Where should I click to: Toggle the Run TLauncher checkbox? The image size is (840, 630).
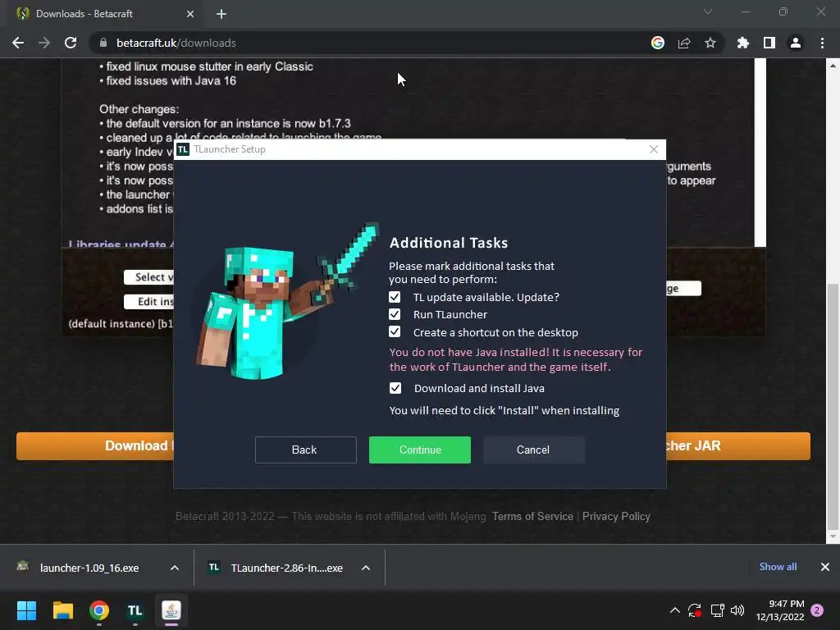(x=395, y=314)
